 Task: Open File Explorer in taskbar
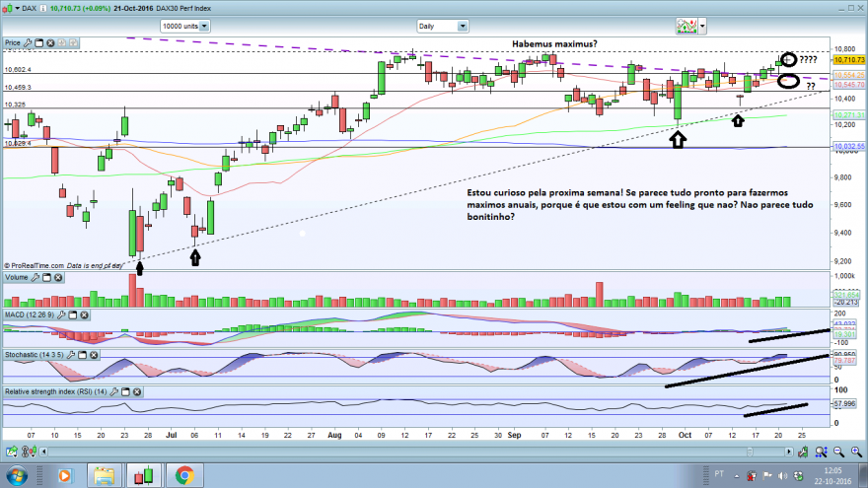click(104, 475)
